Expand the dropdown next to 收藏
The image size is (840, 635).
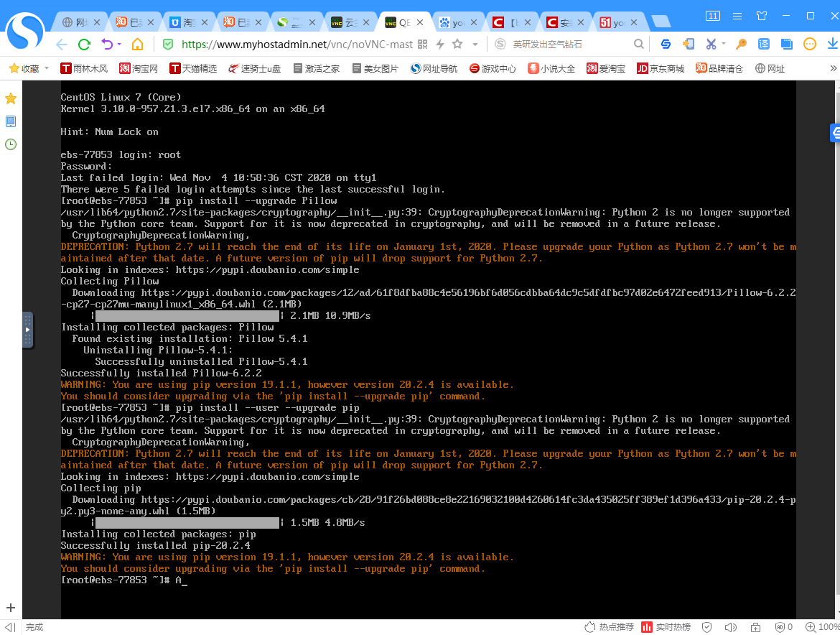(47, 68)
